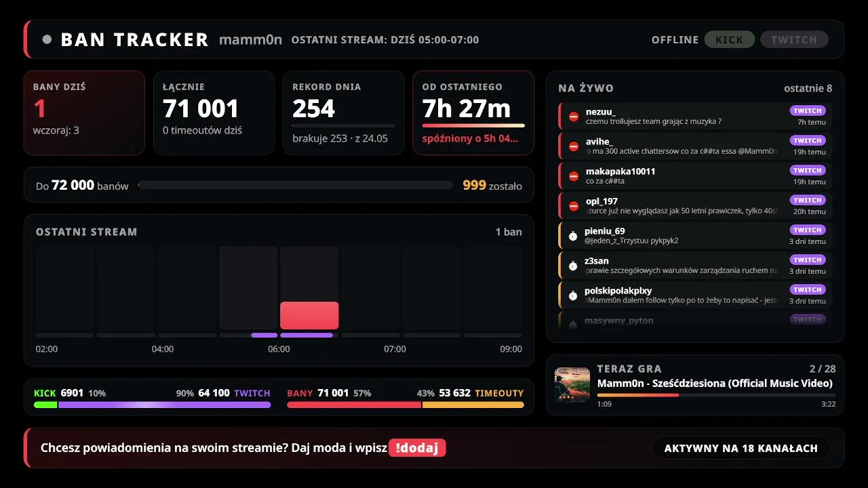868x488 pixels.
Task: Click the timeout stopwatch icon next to z3san
Action: point(573,266)
